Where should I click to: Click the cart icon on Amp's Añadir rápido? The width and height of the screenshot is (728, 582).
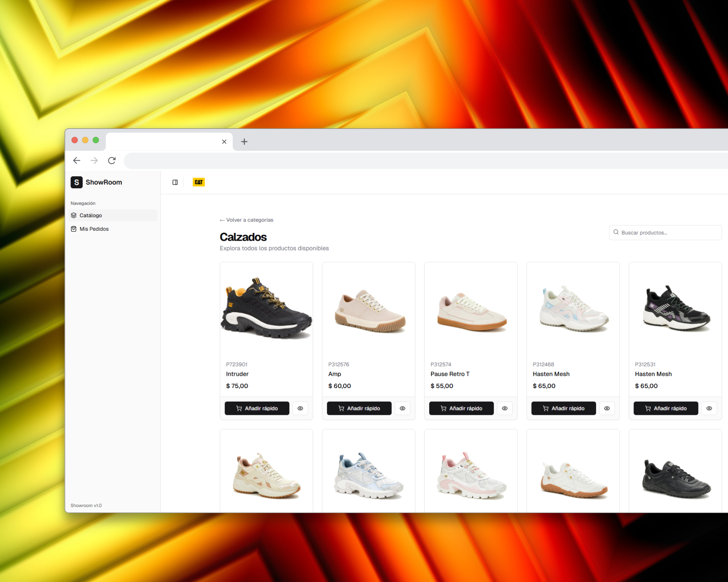click(341, 408)
